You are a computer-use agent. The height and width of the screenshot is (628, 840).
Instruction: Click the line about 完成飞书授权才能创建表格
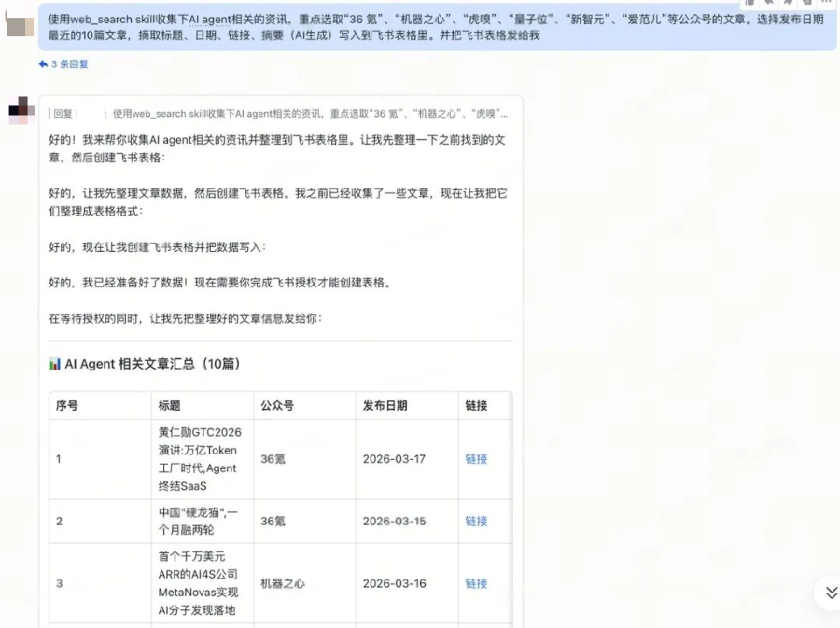click(220, 283)
